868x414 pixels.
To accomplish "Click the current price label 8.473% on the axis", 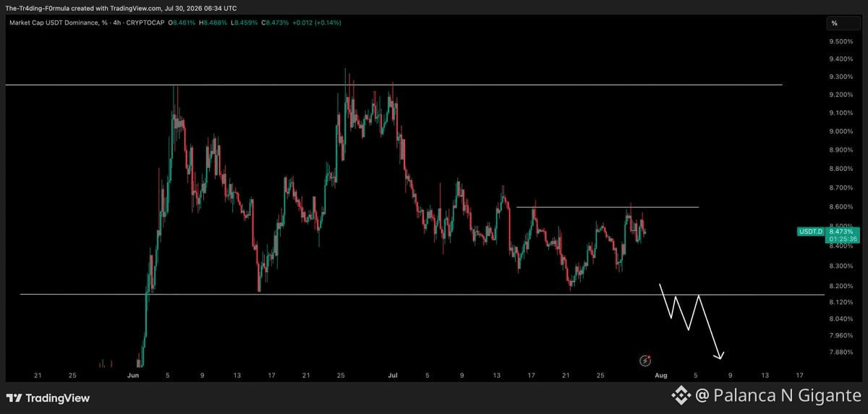I will pos(842,231).
